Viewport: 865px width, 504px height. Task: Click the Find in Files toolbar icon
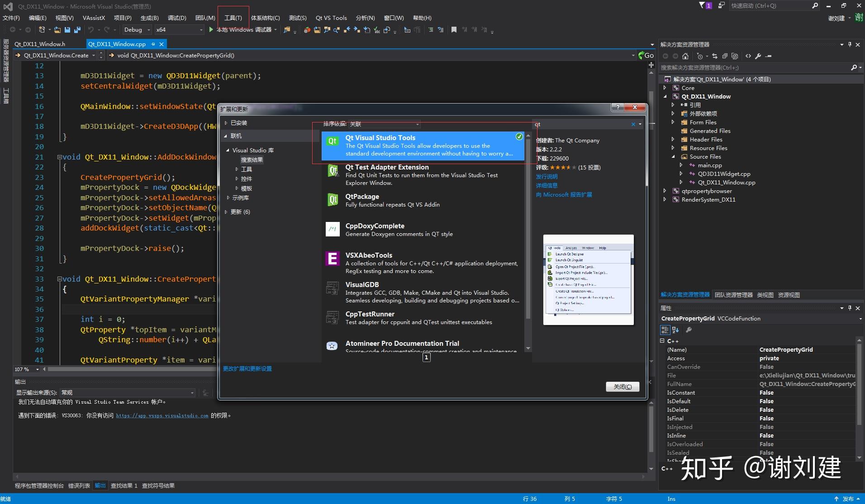pyautogui.click(x=287, y=30)
